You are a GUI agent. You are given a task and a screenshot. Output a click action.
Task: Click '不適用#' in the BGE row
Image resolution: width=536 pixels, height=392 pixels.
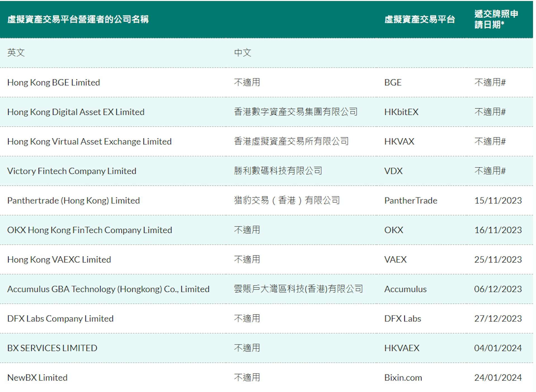point(490,82)
